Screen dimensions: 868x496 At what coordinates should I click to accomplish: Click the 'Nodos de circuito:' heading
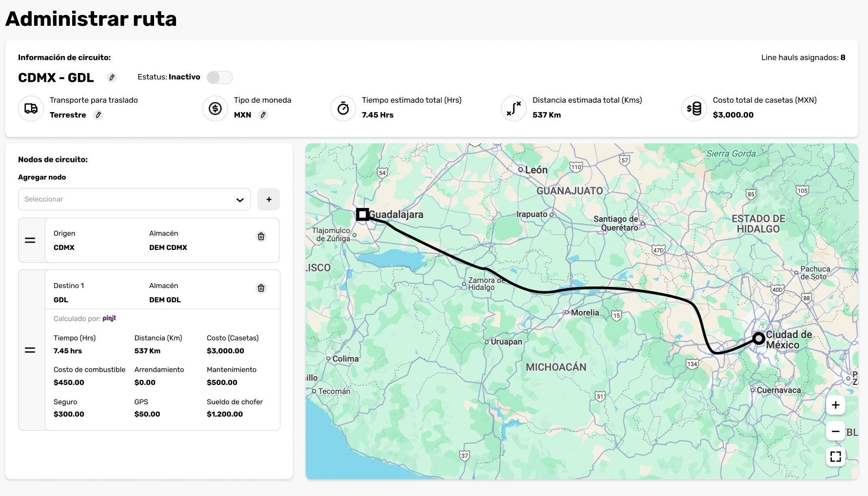pyautogui.click(x=53, y=159)
